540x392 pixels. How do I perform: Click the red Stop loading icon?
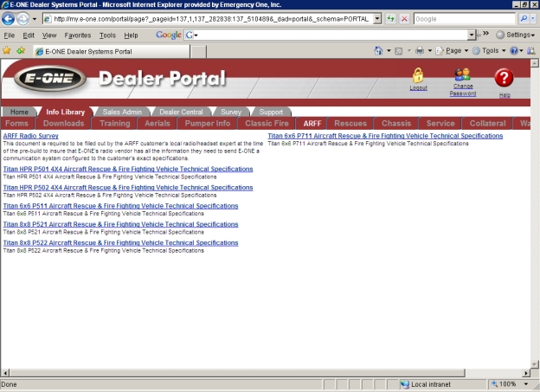(x=404, y=18)
